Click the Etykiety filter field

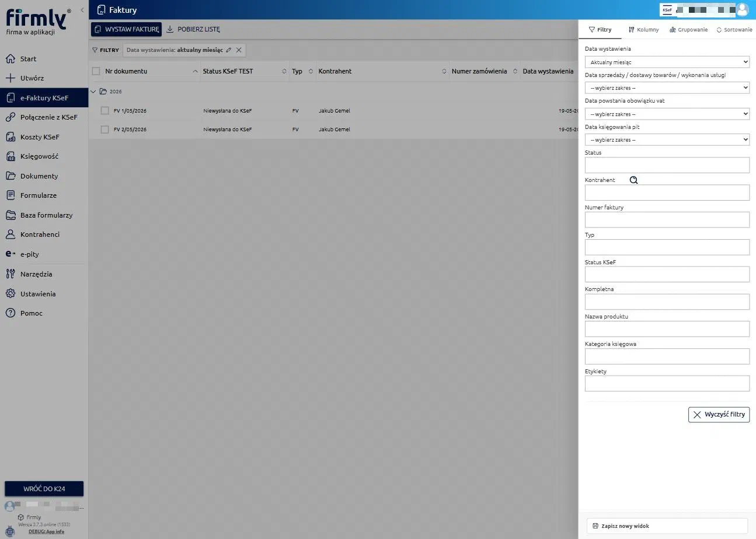(x=667, y=383)
